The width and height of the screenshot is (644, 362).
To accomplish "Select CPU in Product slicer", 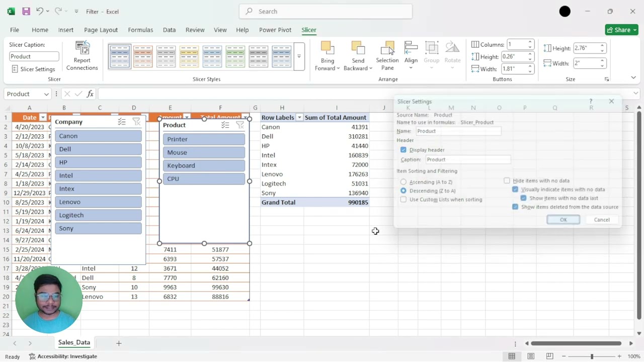I will pos(204,178).
